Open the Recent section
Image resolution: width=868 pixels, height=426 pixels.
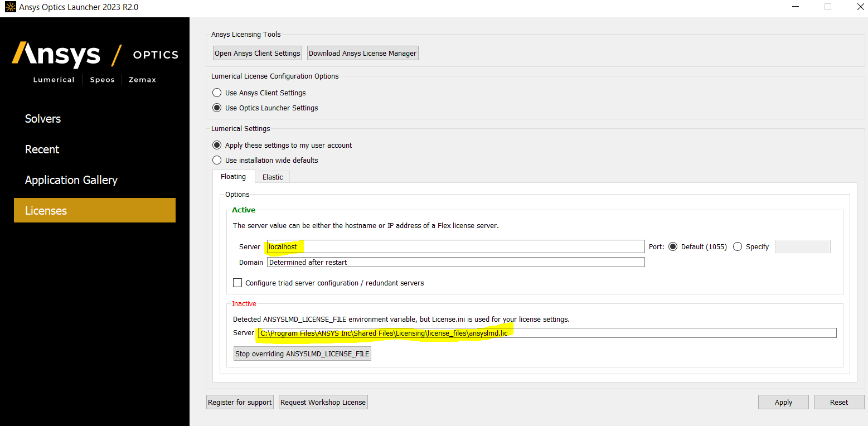42,149
